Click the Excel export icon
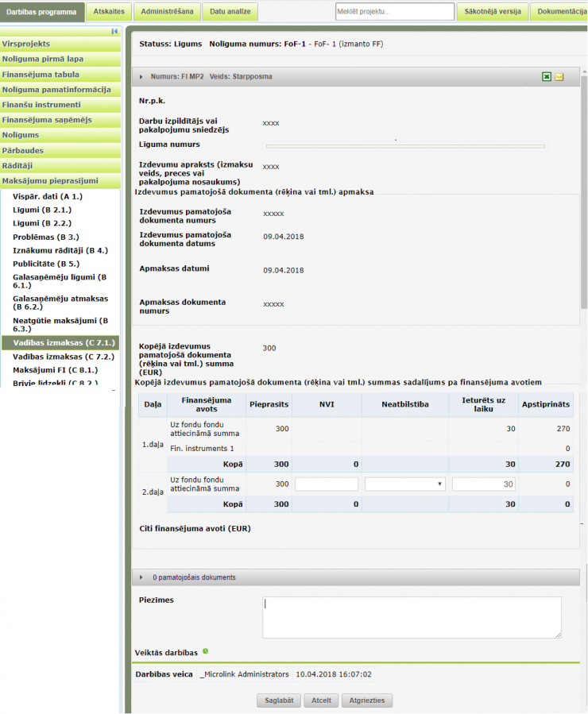This screenshot has width=588, height=714. [547, 77]
